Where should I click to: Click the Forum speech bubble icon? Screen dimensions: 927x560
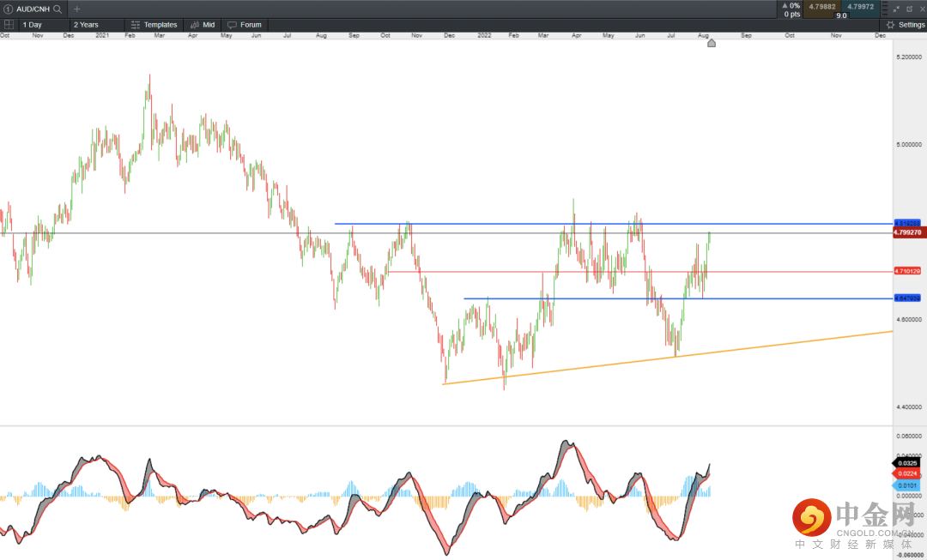coord(232,25)
